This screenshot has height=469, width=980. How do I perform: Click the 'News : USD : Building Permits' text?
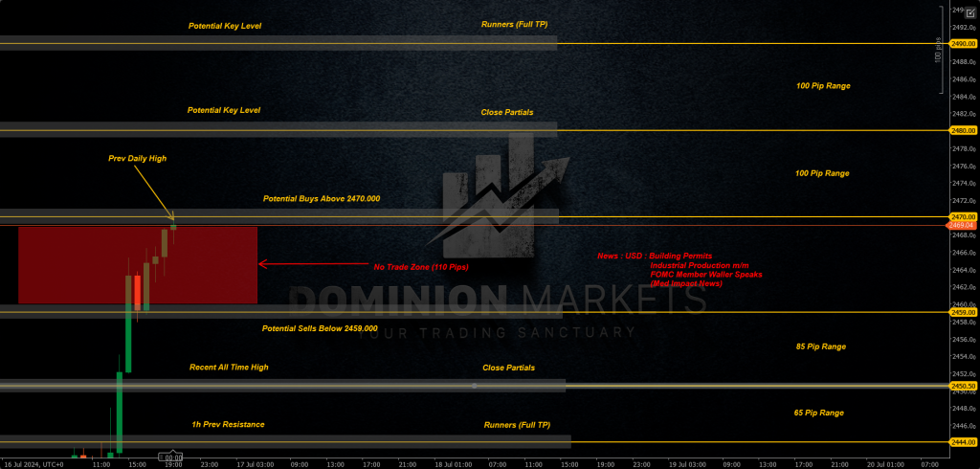pos(655,257)
